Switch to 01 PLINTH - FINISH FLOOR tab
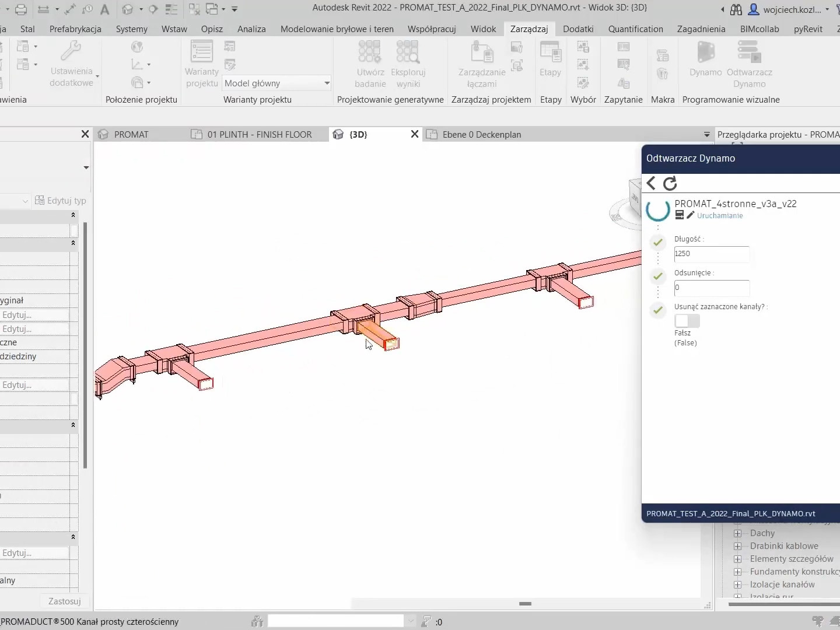 point(260,135)
